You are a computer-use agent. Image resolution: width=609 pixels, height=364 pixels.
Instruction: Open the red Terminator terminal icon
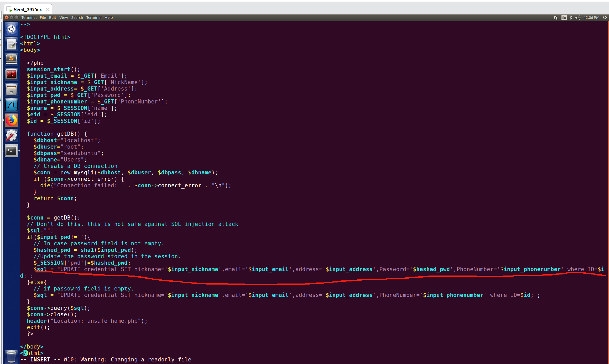[x=11, y=74]
